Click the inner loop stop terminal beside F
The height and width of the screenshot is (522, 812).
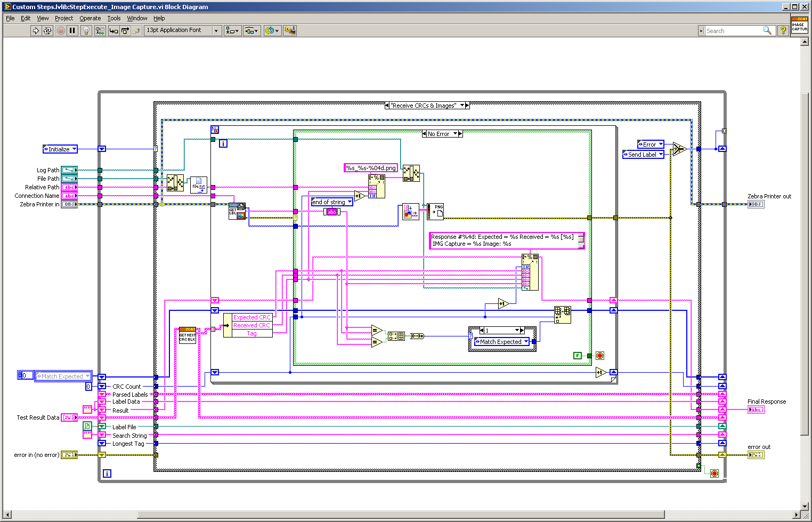pos(599,356)
